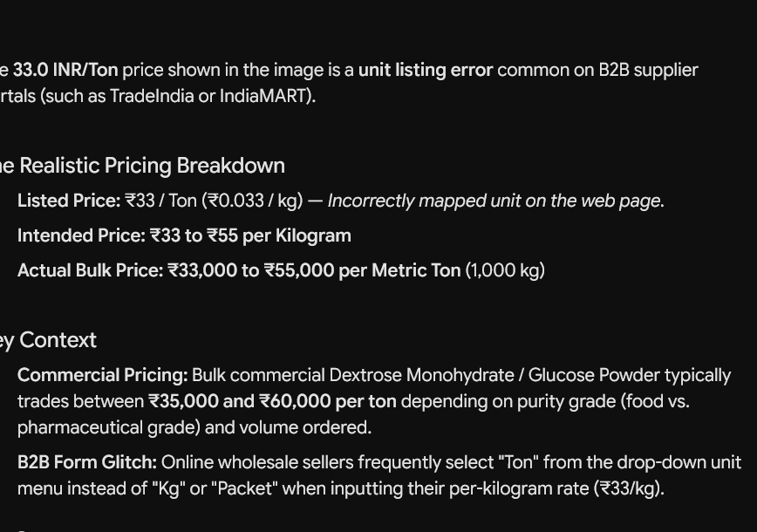Click the "Realistic Pricing Breakdown" heading

152,166
